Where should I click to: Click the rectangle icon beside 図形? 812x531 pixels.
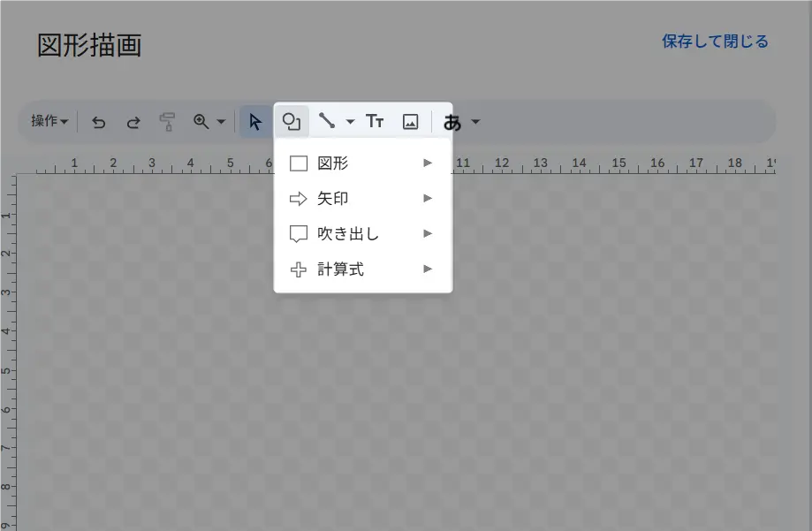coord(299,163)
